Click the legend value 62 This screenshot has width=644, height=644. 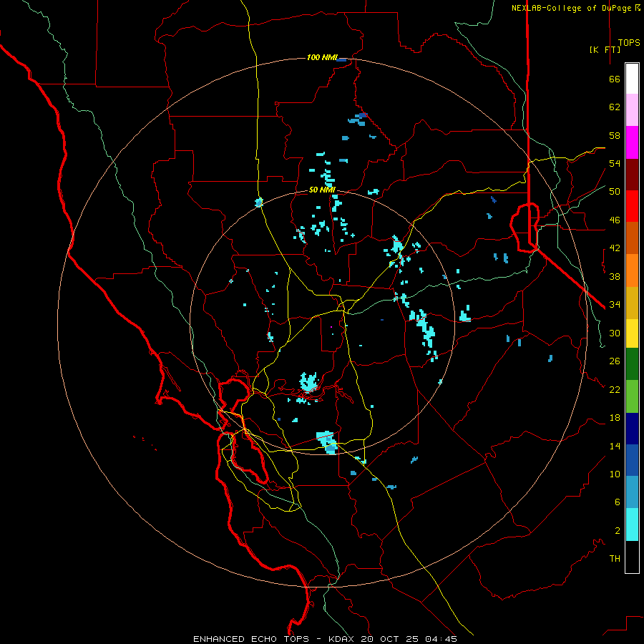point(615,107)
